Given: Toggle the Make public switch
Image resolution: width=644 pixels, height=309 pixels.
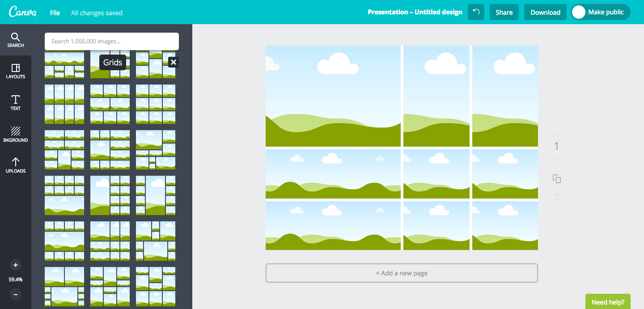Looking at the screenshot, I should coord(579,12).
